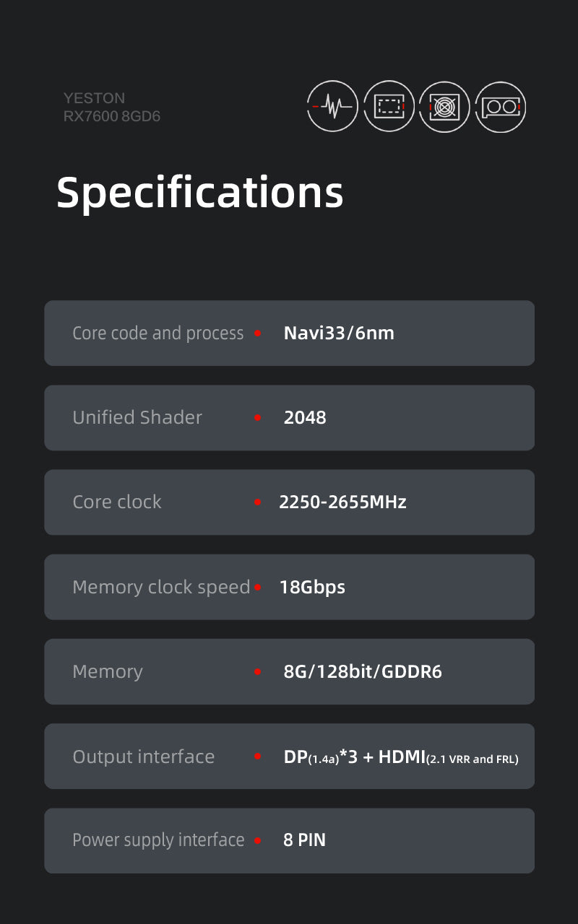Click the DP(1.4a)*3 + HDMI output text
Screen dimensions: 578x924
(401, 757)
